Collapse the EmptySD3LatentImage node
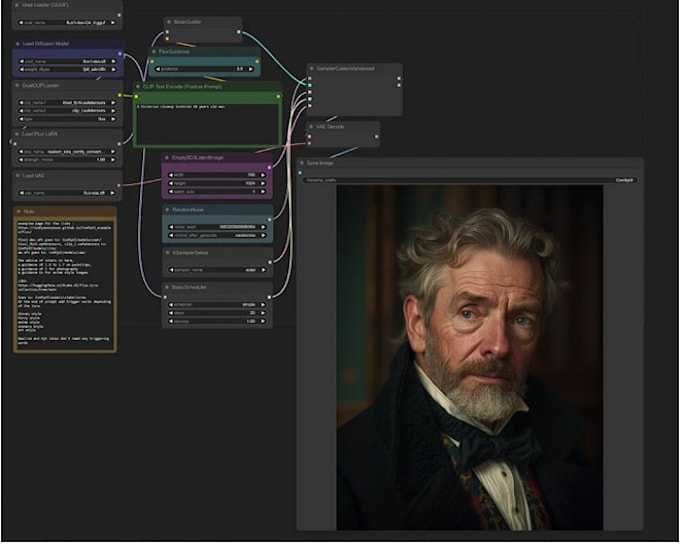 tap(167, 157)
